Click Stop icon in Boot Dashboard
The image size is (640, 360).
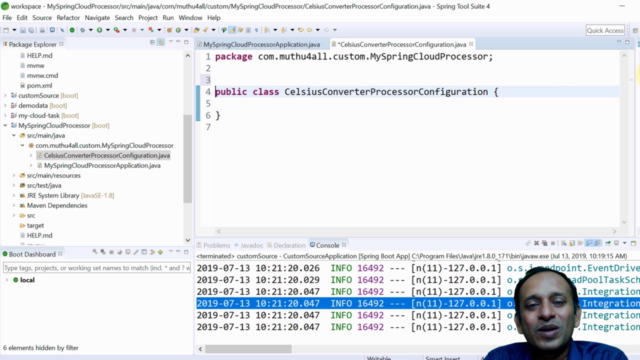[111, 252]
